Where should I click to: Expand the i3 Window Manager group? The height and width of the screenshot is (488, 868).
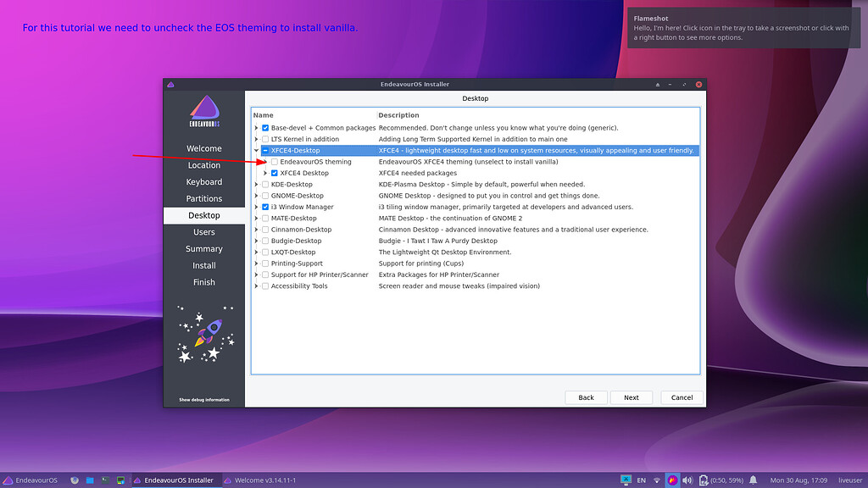pos(256,207)
